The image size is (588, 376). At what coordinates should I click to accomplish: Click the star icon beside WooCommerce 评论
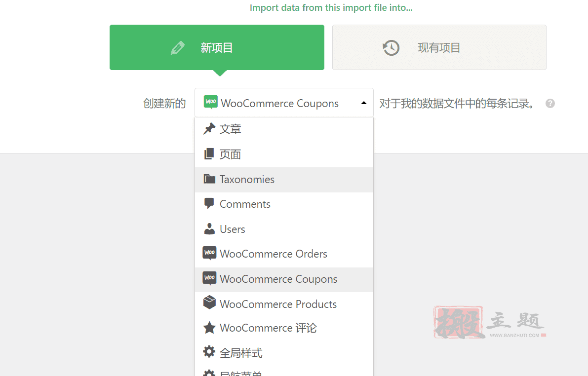209,328
